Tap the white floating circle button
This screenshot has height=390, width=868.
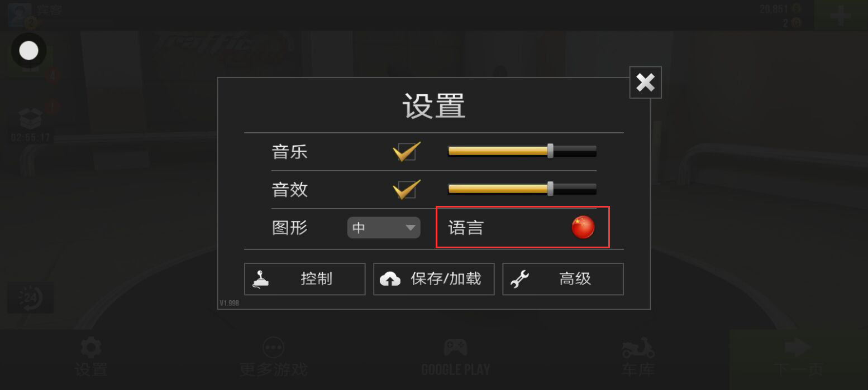[x=29, y=51]
